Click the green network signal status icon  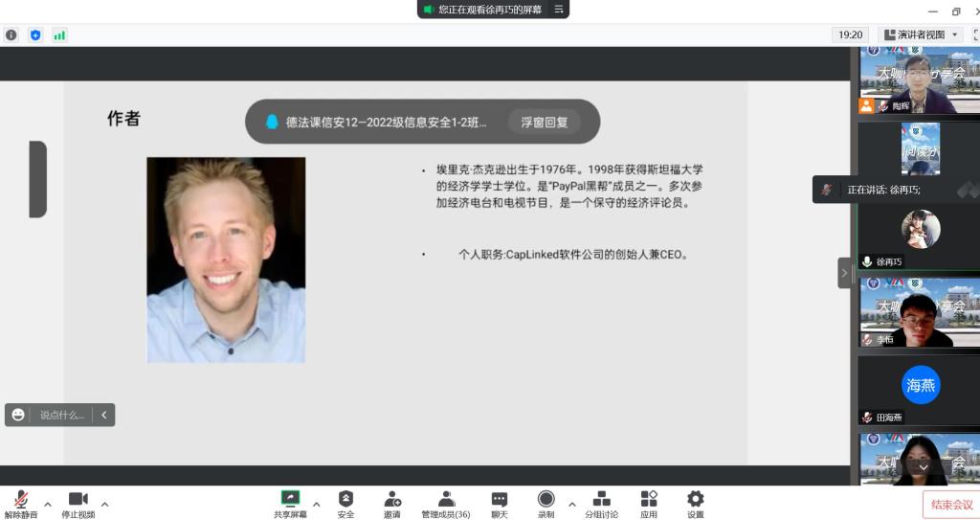tap(59, 35)
